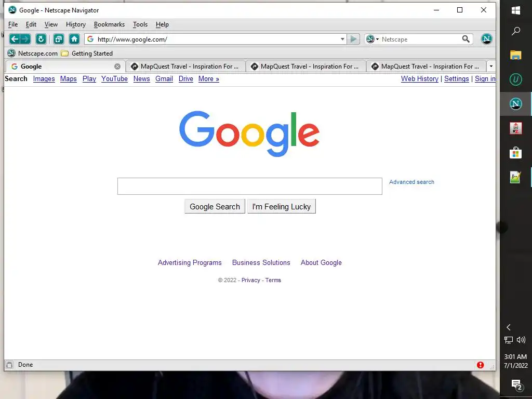The width and height of the screenshot is (532, 399).
Task: Go back using the back arrow button
Action: (15, 39)
